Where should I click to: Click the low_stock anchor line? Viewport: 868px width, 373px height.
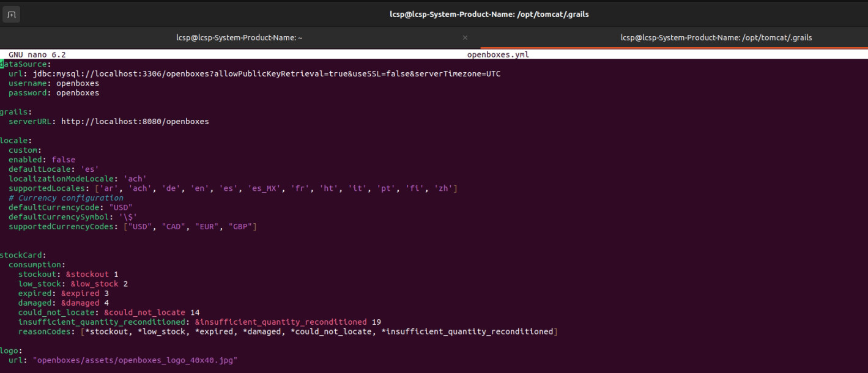pyautogui.click(x=73, y=284)
